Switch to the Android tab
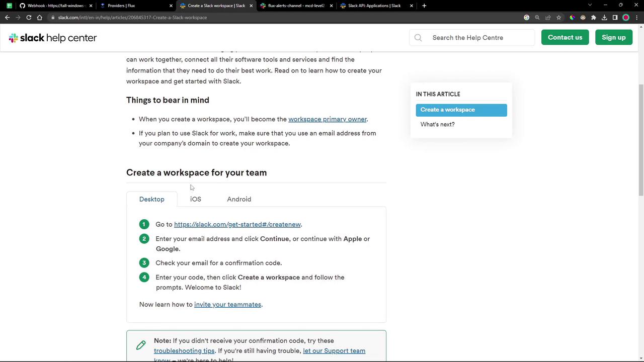This screenshot has width=644, height=362. coord(239,199)
